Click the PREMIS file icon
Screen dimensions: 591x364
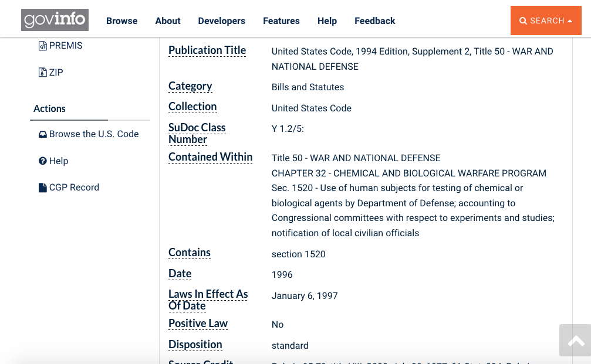[x=43, y=46]
